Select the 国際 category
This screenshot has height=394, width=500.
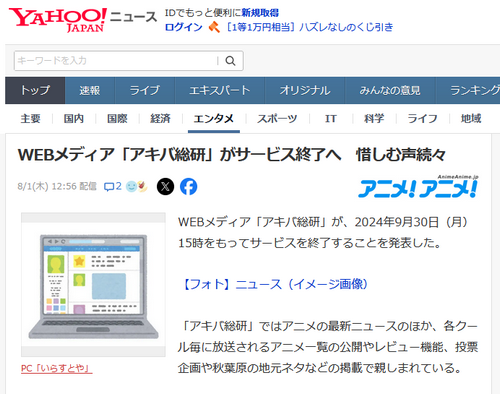point(117,118)
